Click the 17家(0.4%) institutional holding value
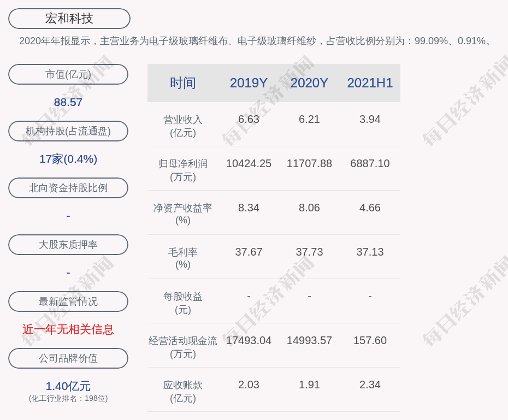 (x=68, y=159)
